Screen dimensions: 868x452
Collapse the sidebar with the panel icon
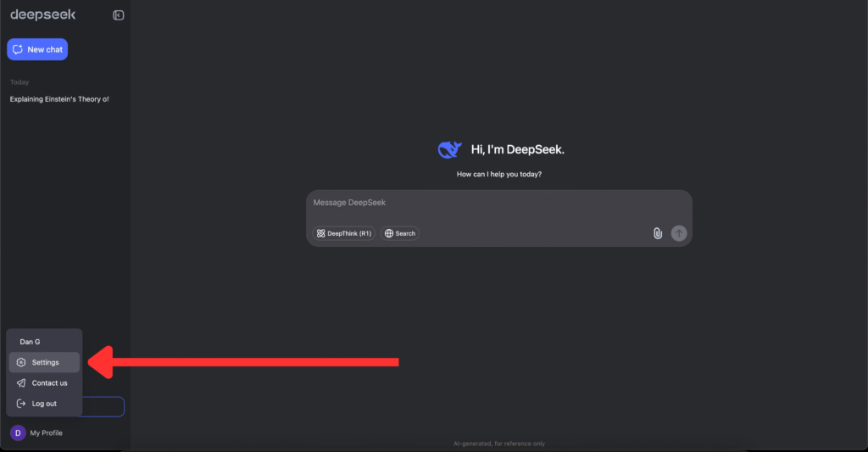click(x=118, y=15)
